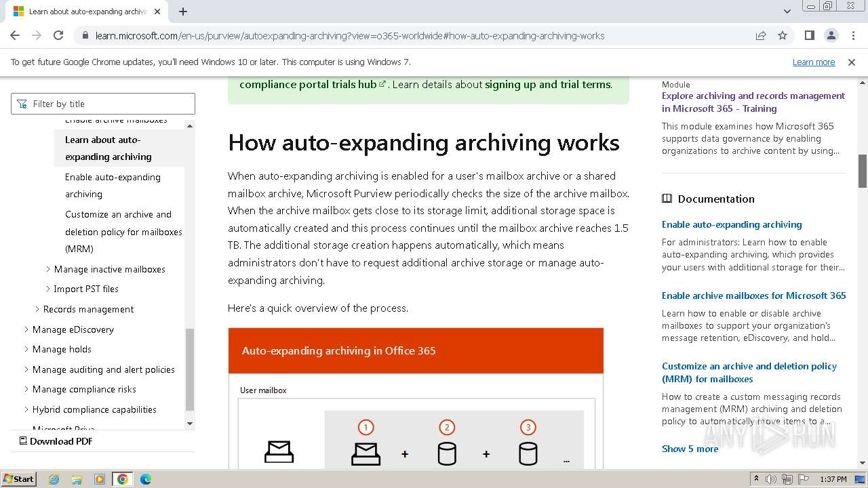Expand Manage auditing and alert policies
The image size is (868, 488).
103,369
